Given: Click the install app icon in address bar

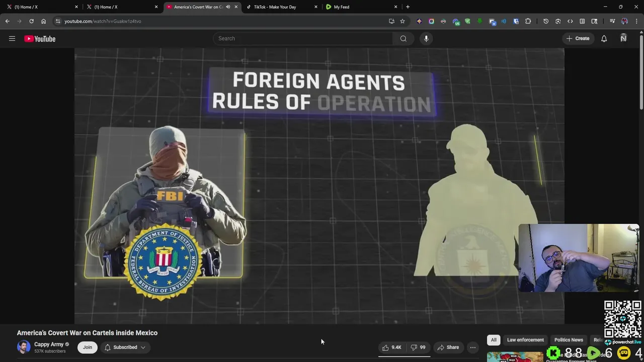Looking at the screenshot, I should [391, 21].
